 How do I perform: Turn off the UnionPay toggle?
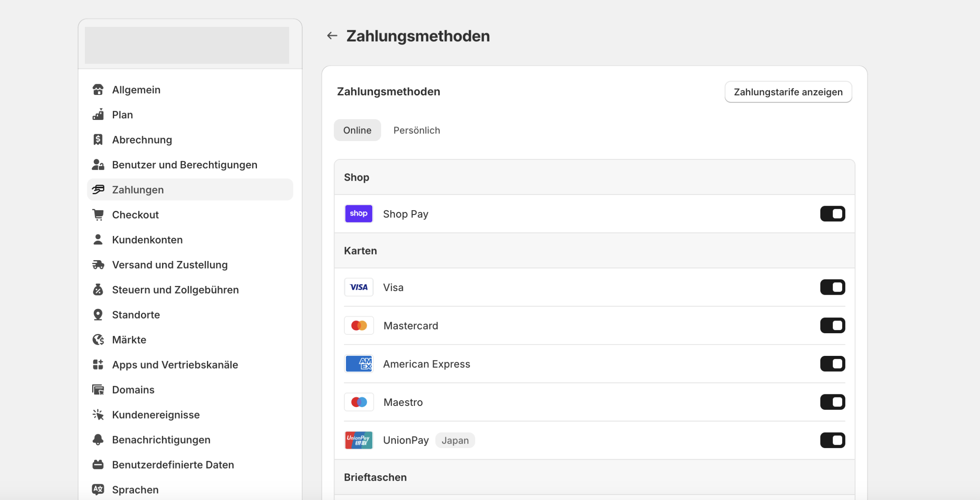[833, 440]
